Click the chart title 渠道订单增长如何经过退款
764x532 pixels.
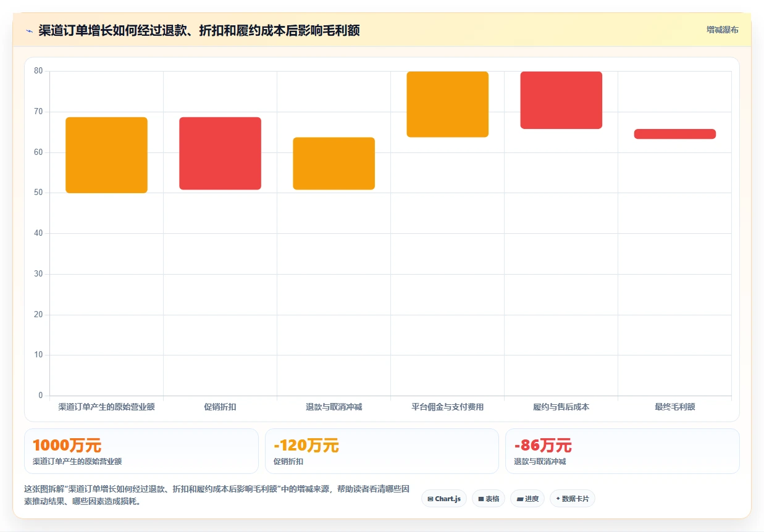(199, 30)
